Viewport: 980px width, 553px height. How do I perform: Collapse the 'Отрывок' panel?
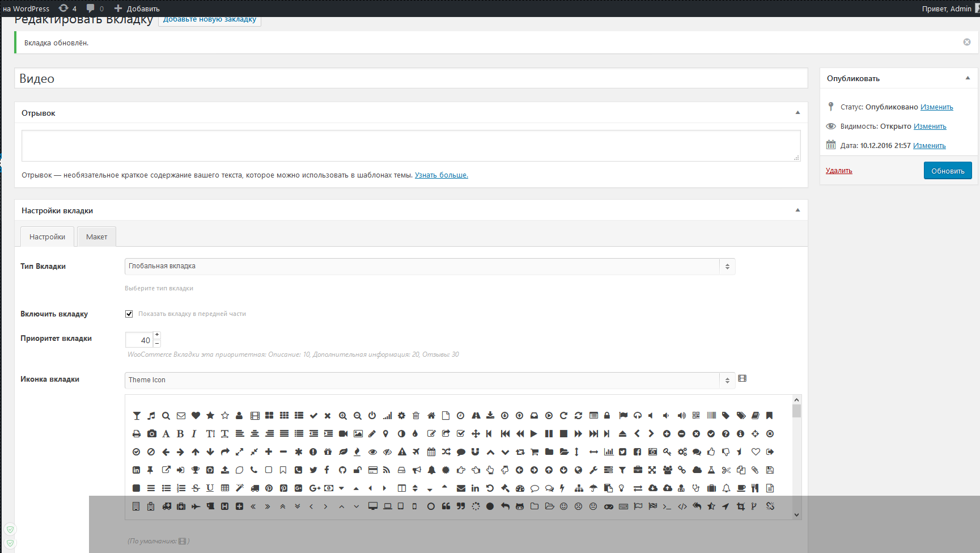[797, 113]
